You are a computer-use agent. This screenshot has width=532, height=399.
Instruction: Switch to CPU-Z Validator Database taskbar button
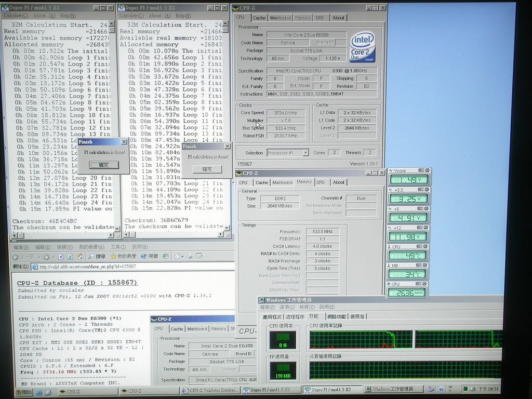(x=211, y=390)
